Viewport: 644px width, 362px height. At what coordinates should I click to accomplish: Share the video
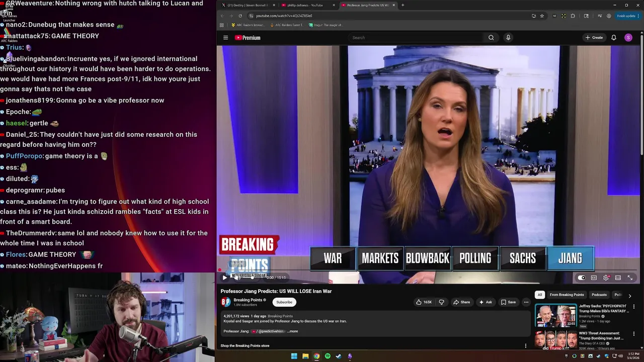461,302
